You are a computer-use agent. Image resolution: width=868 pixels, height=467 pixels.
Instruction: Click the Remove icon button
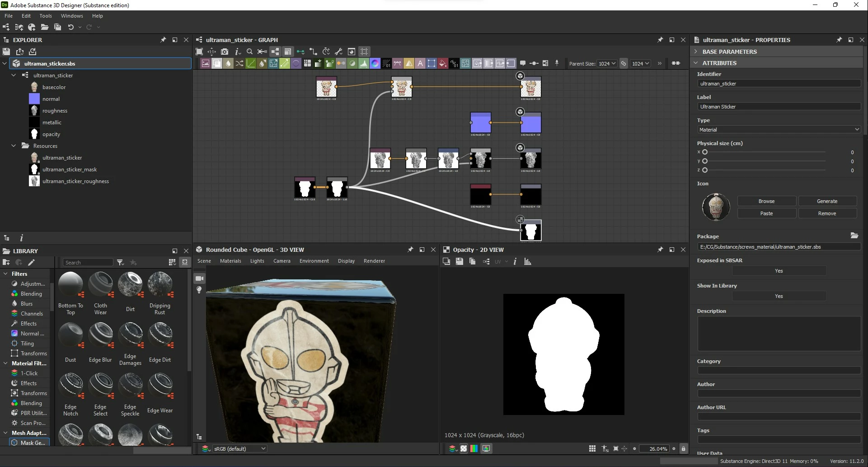tap(827, 213)
